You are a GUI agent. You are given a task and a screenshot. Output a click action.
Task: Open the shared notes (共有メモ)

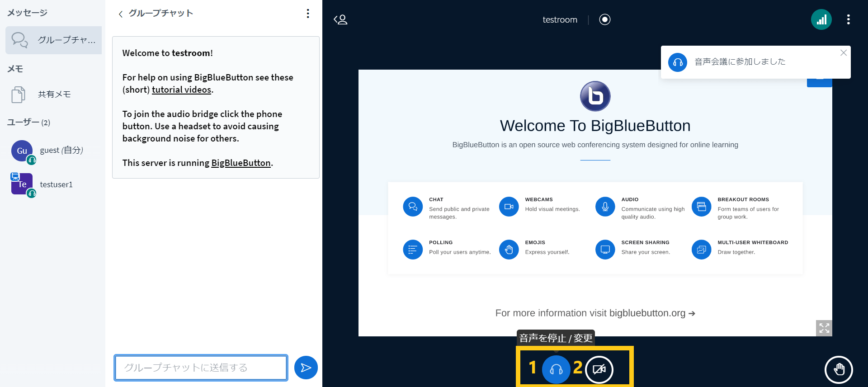(53, 94)
